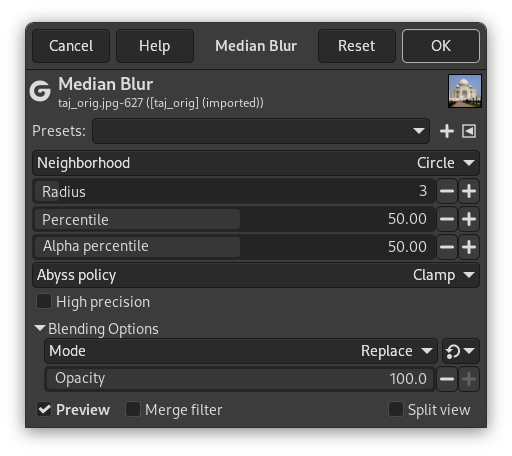
Task: Decrease the Radius value with minus
Action: pyautogui.click(x=447, y=191)
